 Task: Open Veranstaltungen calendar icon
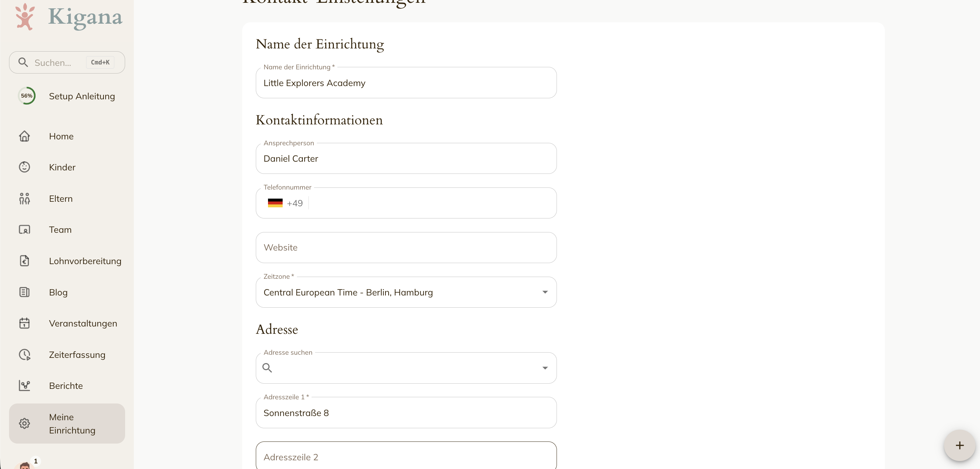click(24, 323)
